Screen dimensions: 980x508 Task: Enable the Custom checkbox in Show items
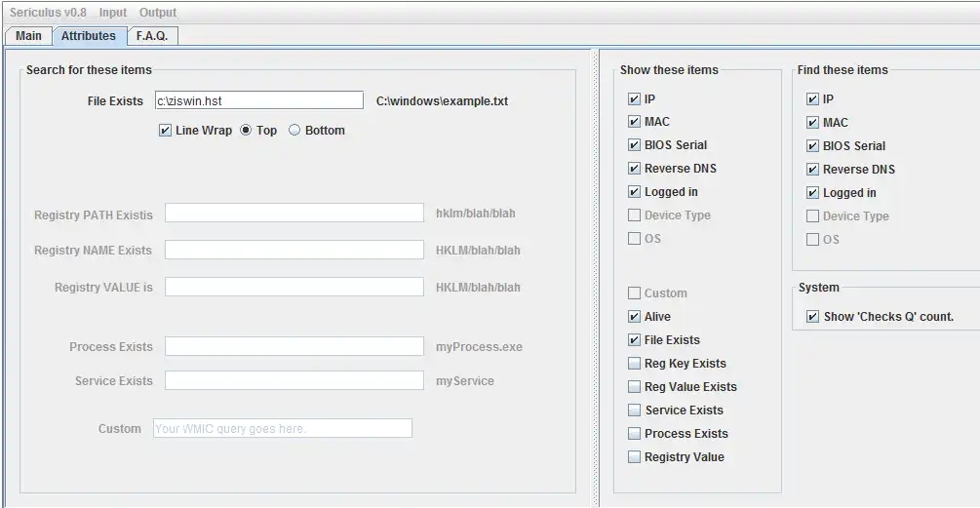tap(634, 293)
